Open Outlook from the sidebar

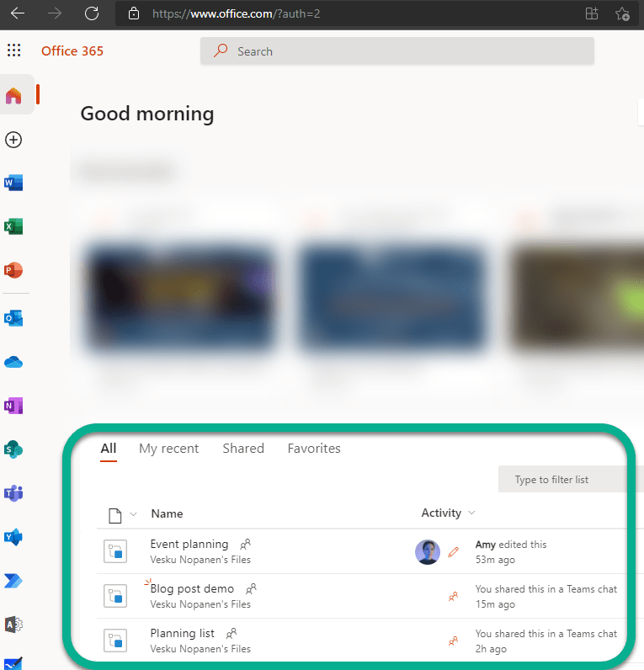[13, 318]
